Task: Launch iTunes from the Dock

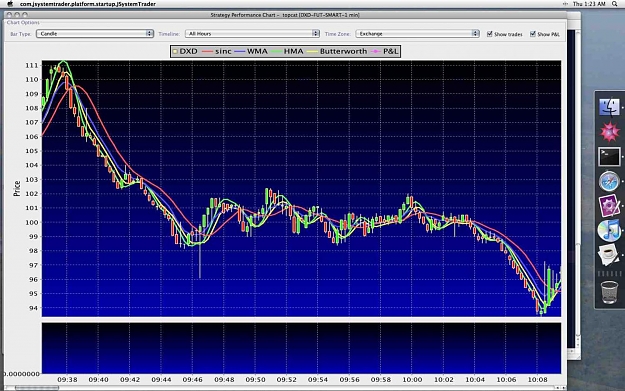Action: pos(609,231)
